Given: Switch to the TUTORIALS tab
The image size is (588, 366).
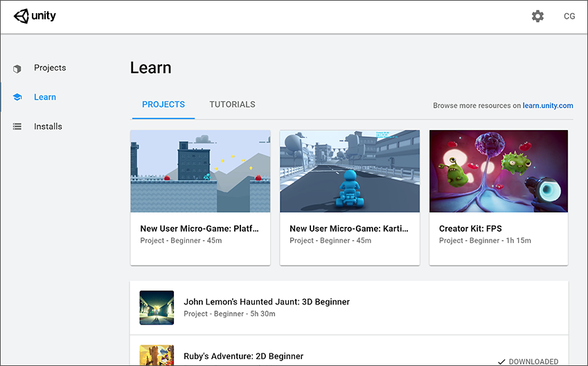Looking at the screenshot, I should pos(232,104).
